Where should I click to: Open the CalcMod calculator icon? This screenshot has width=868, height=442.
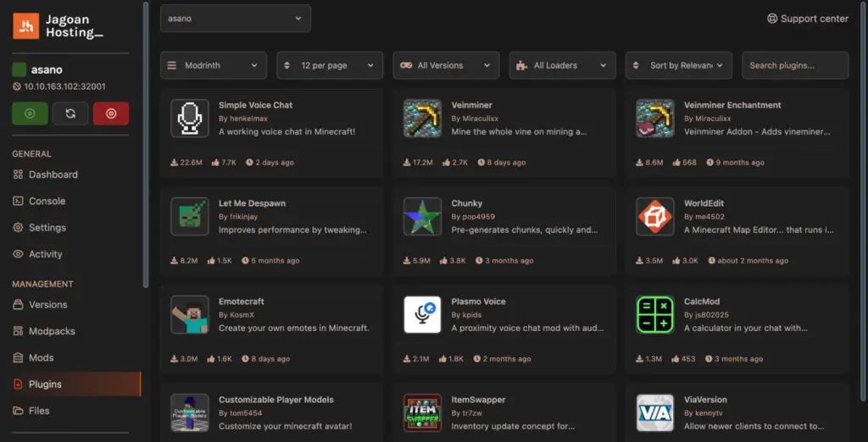655,315
